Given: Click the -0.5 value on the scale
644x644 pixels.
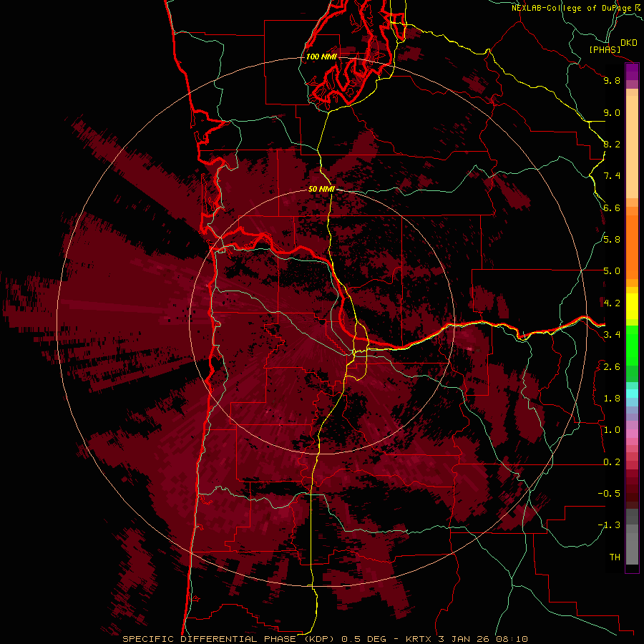Looking at the screenshot, I should (609, 494).
